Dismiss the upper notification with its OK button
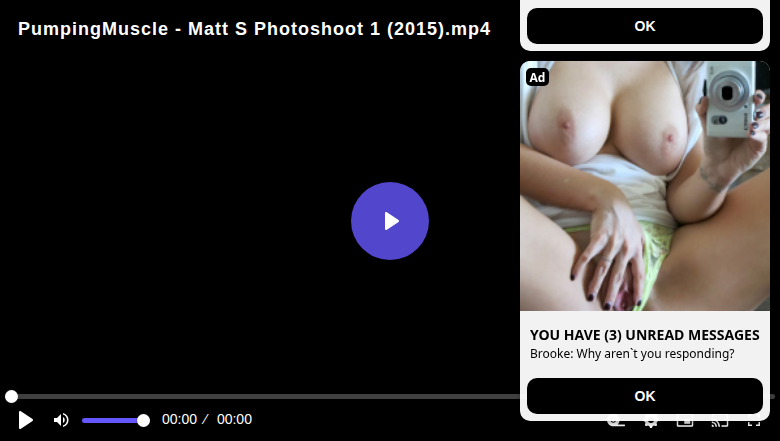Viewport: 780px width, 441px height. tap(645, 26)
